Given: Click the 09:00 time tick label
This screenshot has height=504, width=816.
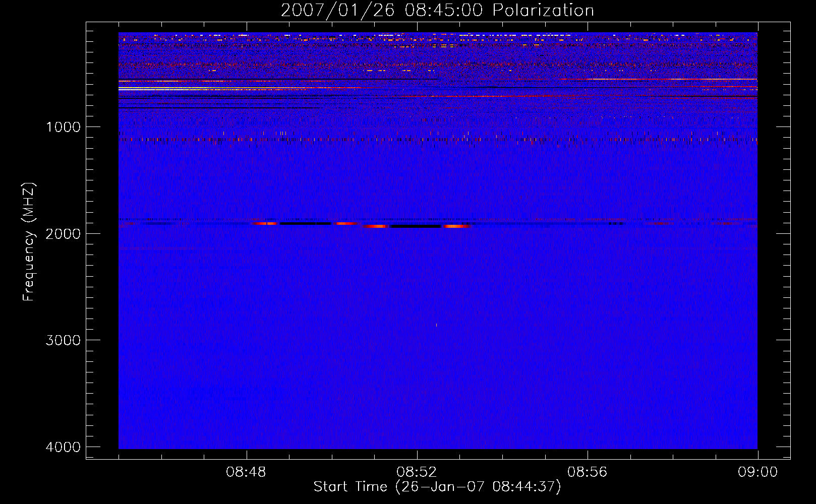Looking at the screenshot, I should coord(758,472).
